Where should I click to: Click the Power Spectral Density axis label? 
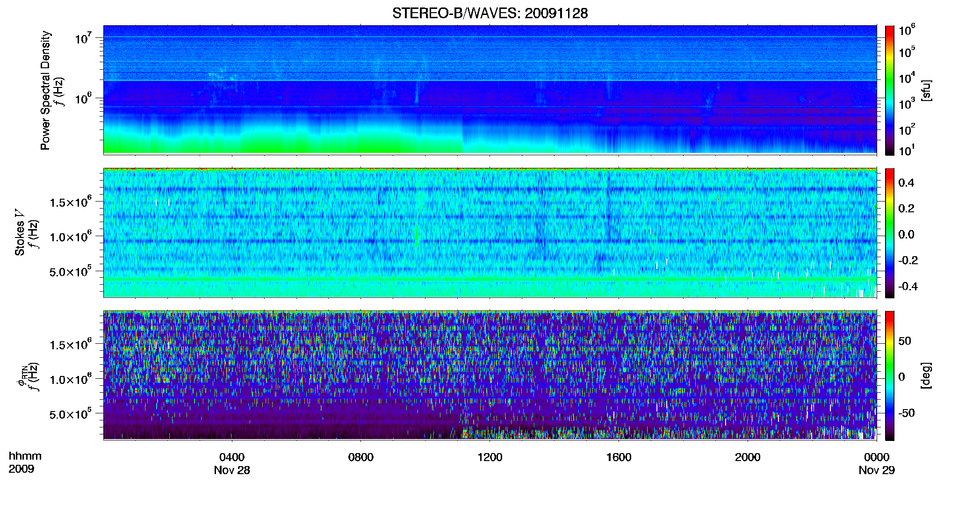click(45, 90)
